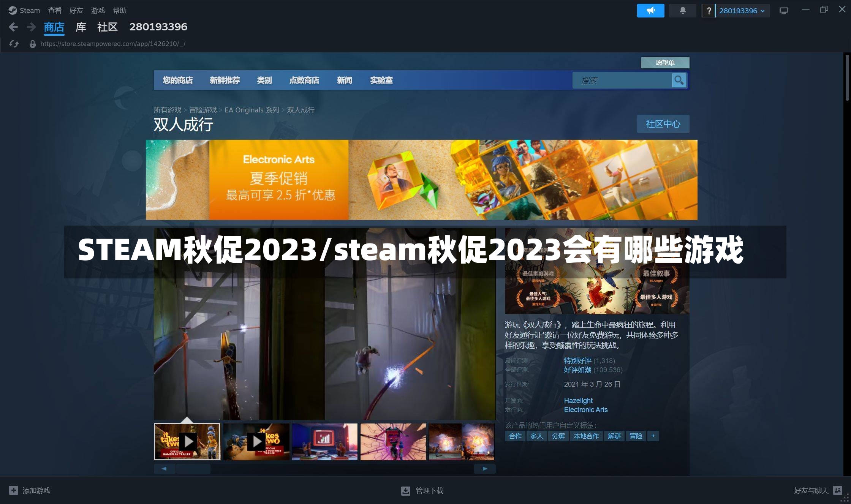This screenshot has width=851, height=504.
Task: Select the 本地合作 tag
Action: (x=586, y=436)
